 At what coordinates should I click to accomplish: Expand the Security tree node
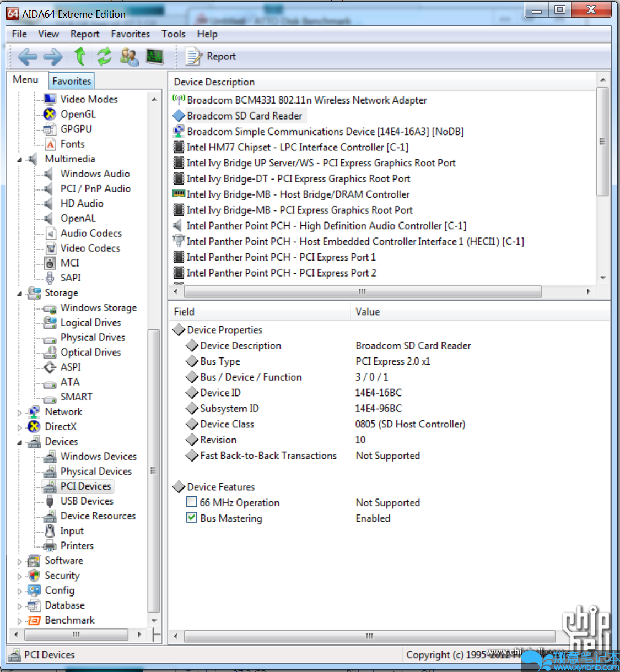pos(20,576)
